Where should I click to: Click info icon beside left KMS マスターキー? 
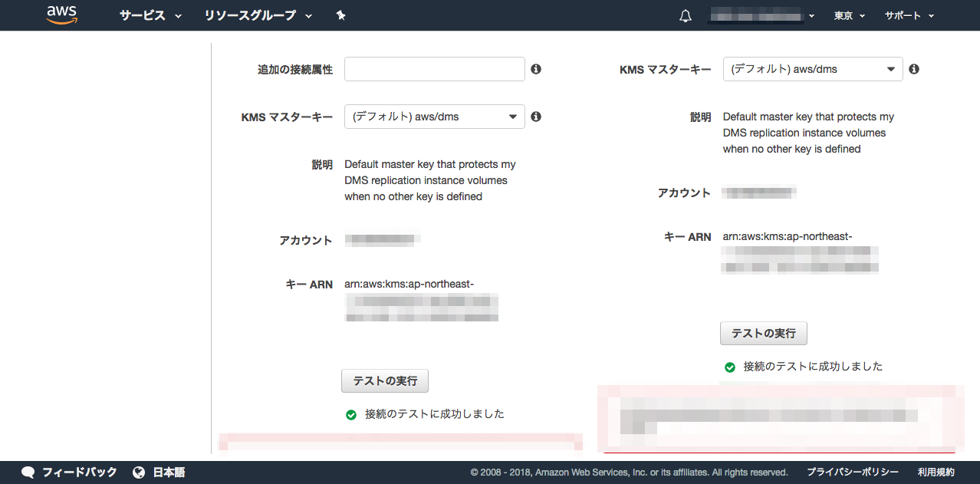coord(536,117)
